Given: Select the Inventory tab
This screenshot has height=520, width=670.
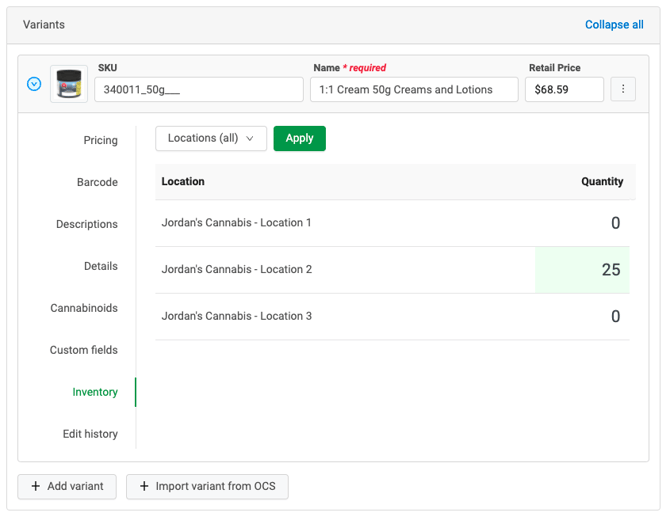Looking at the screenshot, I should tap(95, 392).
